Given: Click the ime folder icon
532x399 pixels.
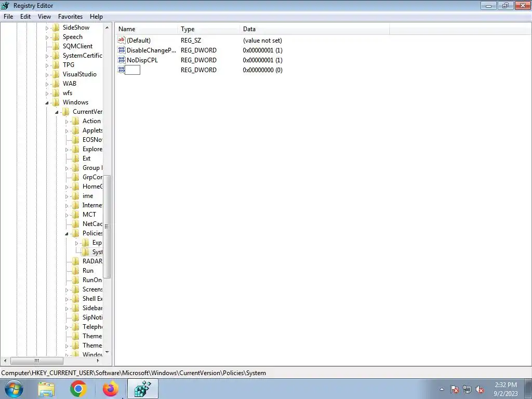Looking at the screenshot, I should 76,196.
